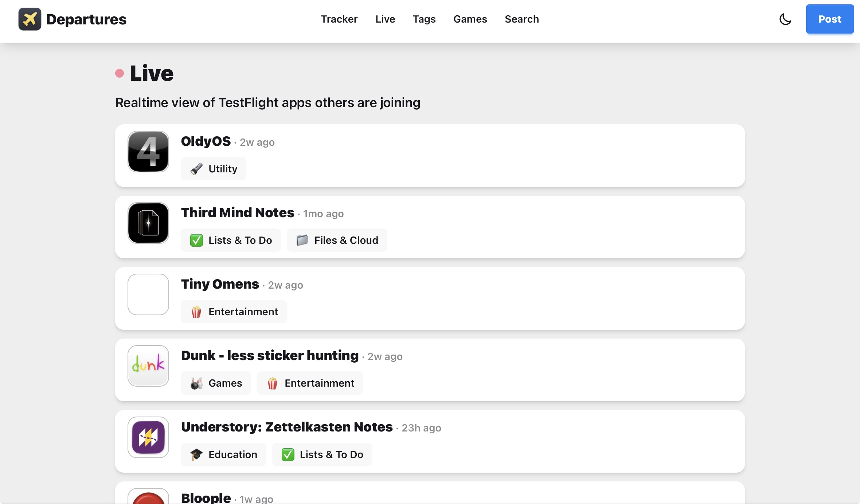Open the Understory purple app icon
Image resolution: width=860 pixels, height=504 pixels.
coord(148,437)
